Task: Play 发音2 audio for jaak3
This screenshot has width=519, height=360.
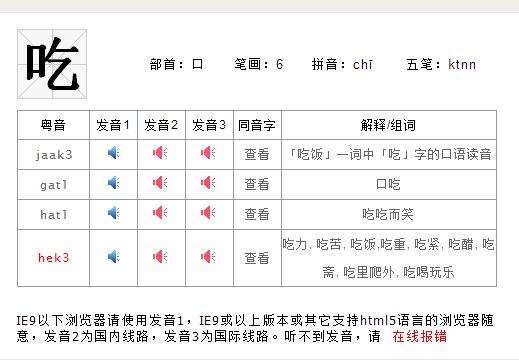Action: click(160, 153)
